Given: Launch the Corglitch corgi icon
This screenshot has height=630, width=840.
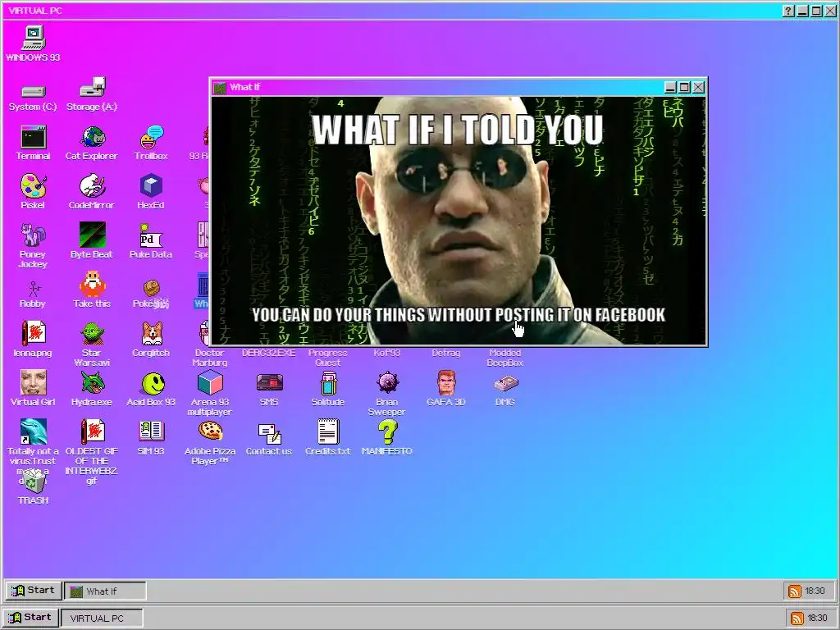Looking at the screenshot, I should 151,333.
